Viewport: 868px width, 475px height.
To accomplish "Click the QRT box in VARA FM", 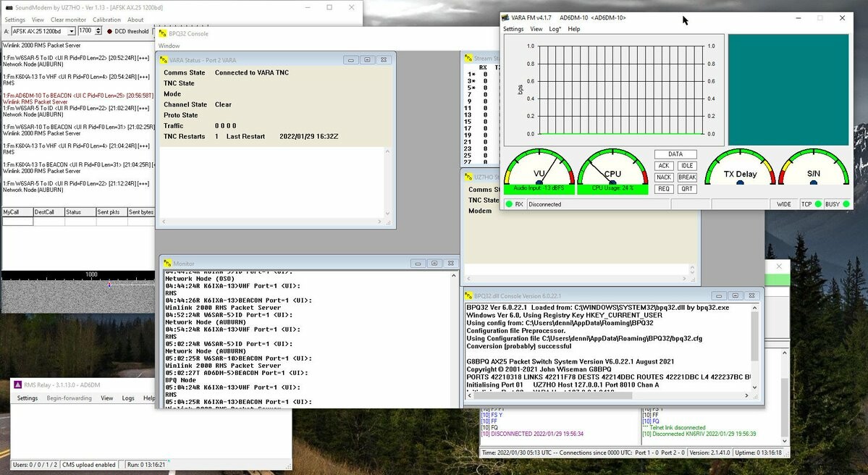I will pos(687,189).
